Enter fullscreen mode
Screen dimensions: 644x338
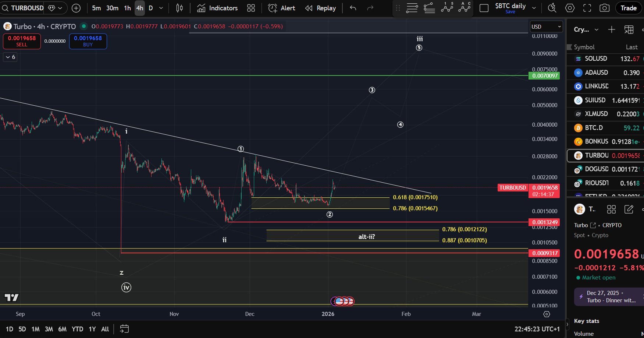pyautogui.click(x=587, y=8)
